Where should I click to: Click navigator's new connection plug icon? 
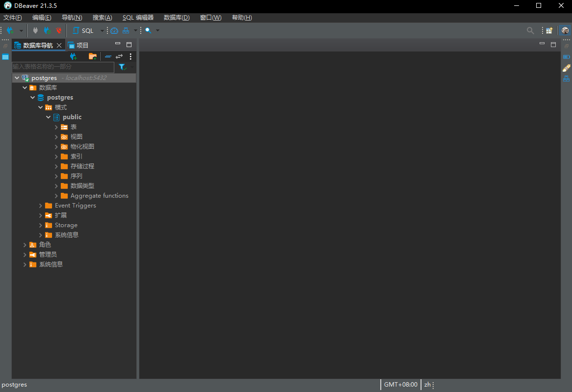click(73, 56)
